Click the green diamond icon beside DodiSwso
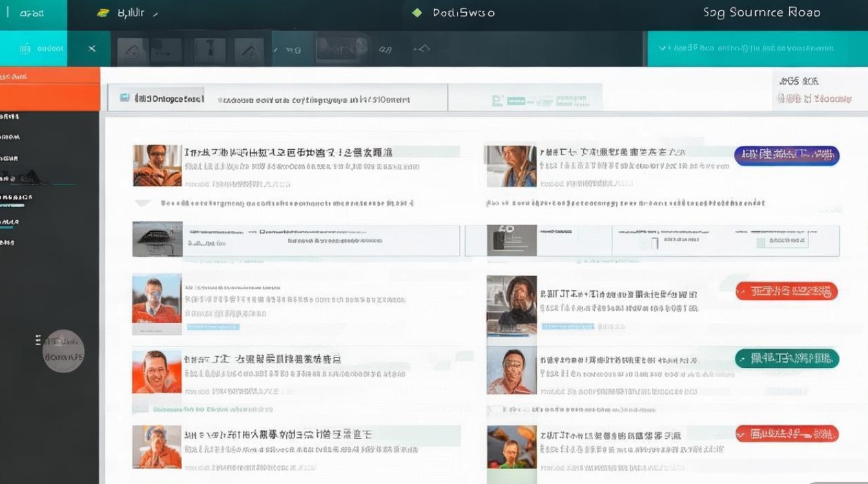Screen dimensions: 868x484 [417, 12]
